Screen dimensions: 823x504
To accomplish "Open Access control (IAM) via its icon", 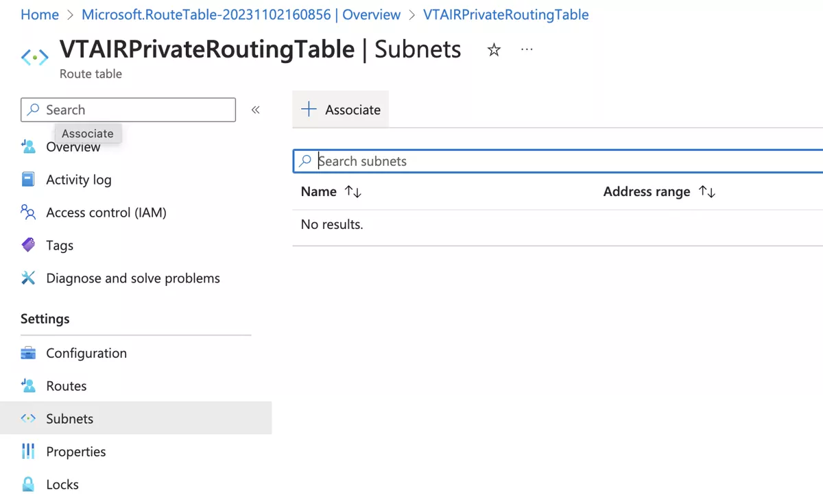I will click(x=28, y=213).
